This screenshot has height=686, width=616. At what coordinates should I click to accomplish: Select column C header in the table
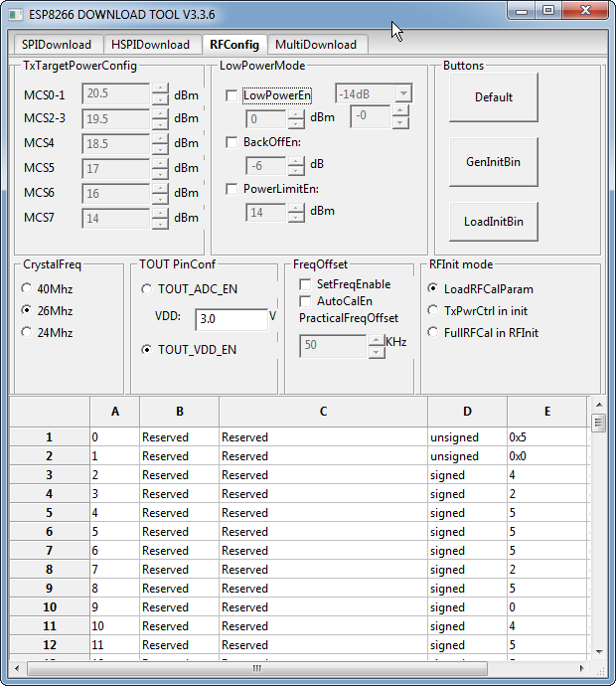pos(323,412)
